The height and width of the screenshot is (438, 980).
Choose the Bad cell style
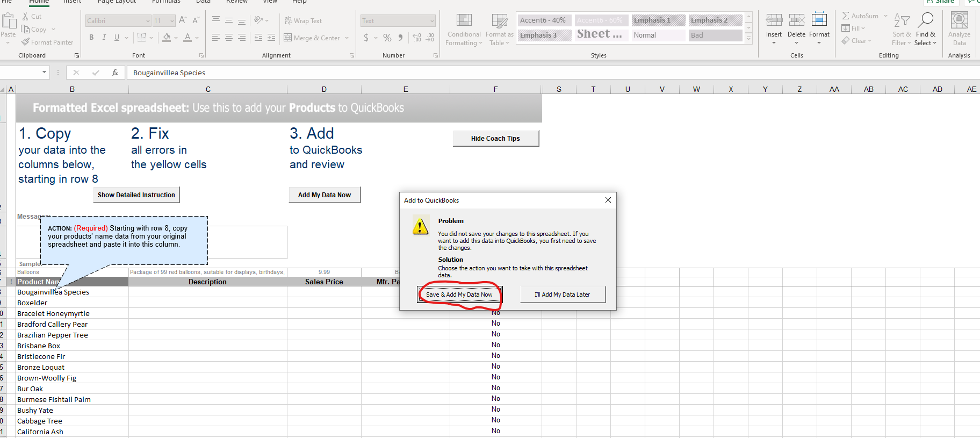click(715, 35)
